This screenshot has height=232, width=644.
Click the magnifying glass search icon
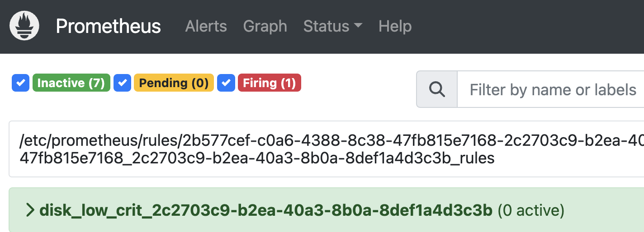click(437, 89)
